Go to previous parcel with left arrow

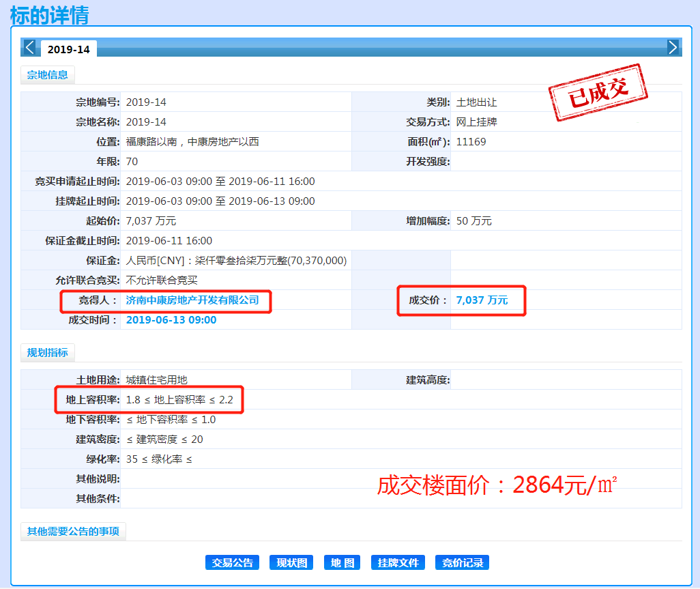[x=30, y=47]
